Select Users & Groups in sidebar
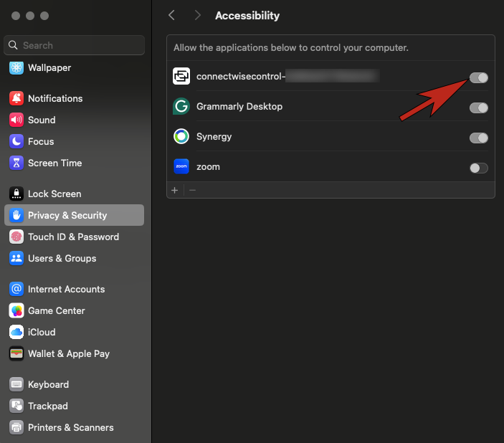 point(62,258)
